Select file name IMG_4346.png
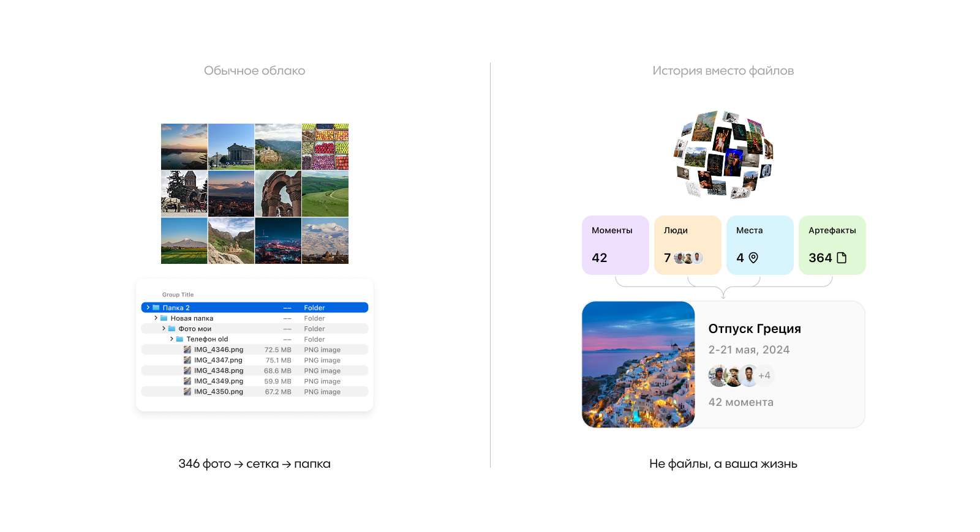Image resolution: width=980 pixels, height=532 pixels. pos(219,350)
